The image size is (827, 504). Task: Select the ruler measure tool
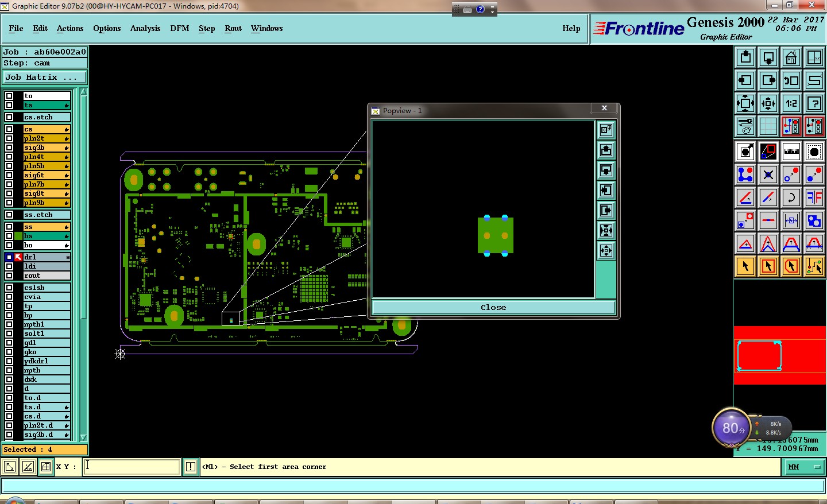click(x=791, y=152)
